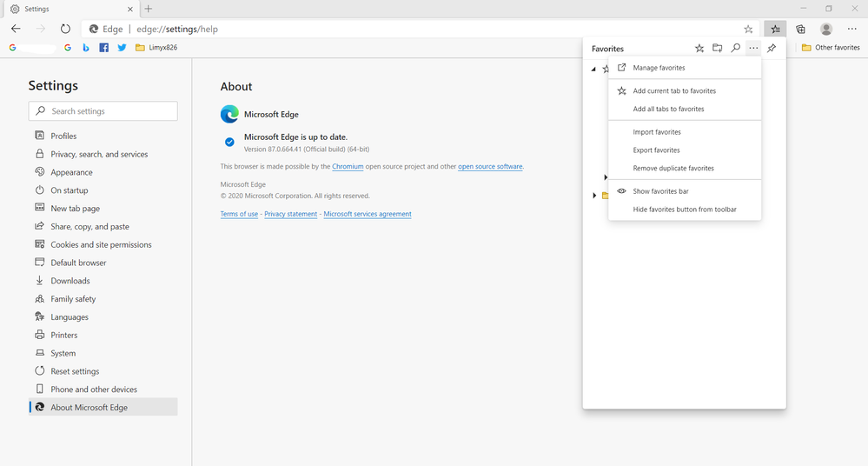This screenshot has height=466, width=868.
Task: Open the Terms of use link
Action: click(x=239, y=214)
